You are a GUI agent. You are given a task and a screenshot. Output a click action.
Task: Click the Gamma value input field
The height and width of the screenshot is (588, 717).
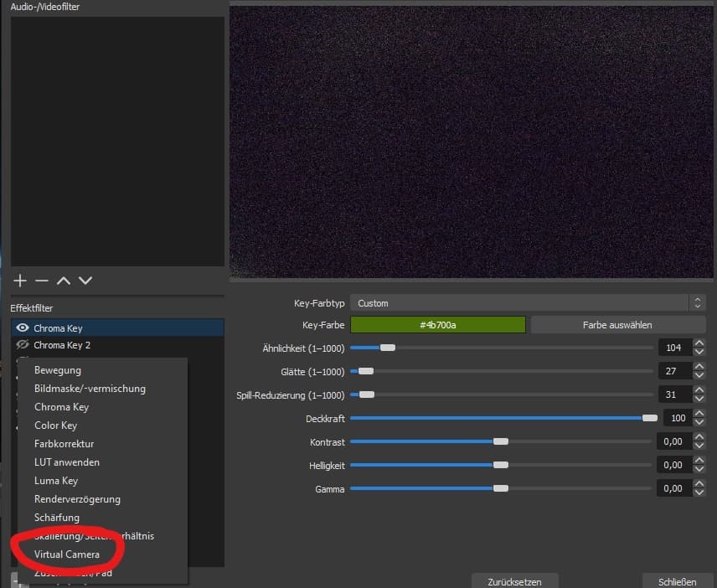(673, 488)
